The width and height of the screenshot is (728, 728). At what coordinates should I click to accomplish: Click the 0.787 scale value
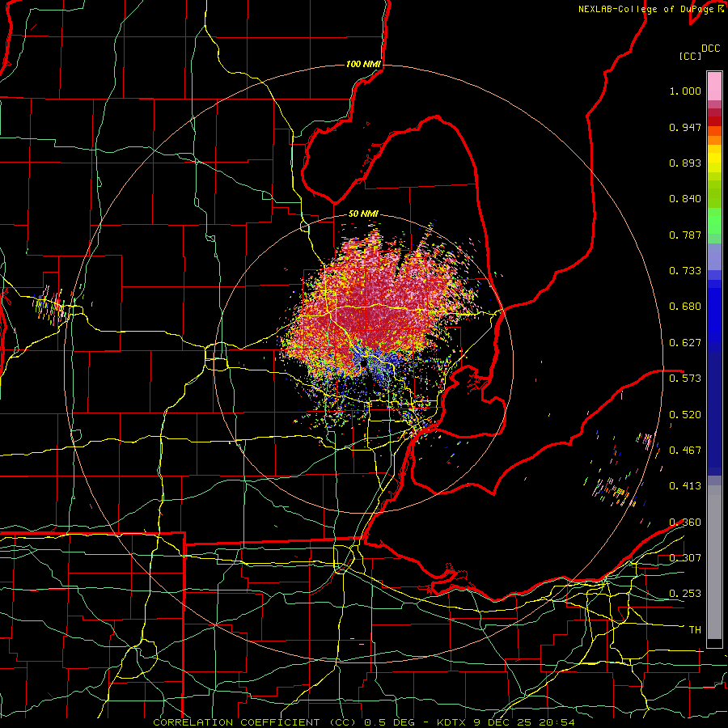685,235
